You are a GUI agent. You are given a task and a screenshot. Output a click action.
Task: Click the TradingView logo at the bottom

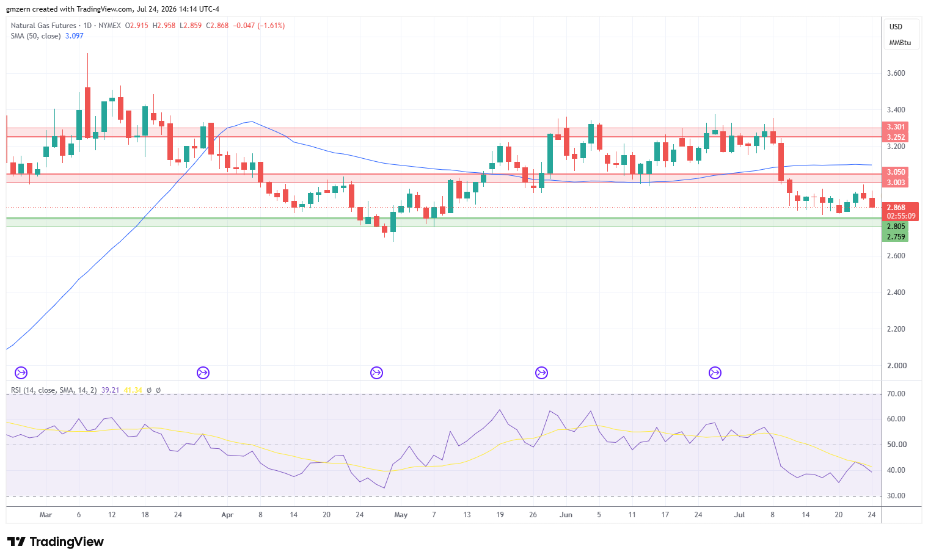click(x=56, y=542)
